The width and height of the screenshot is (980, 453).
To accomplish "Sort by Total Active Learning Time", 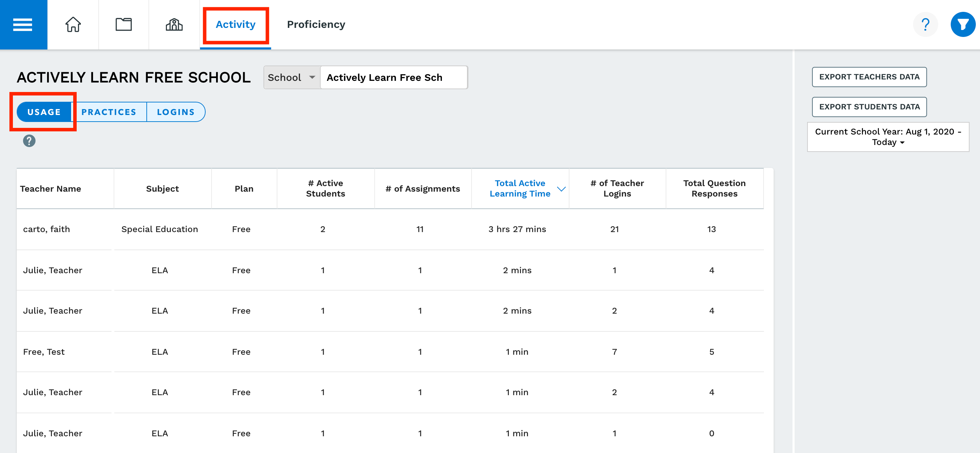I will tap(520, 189).
